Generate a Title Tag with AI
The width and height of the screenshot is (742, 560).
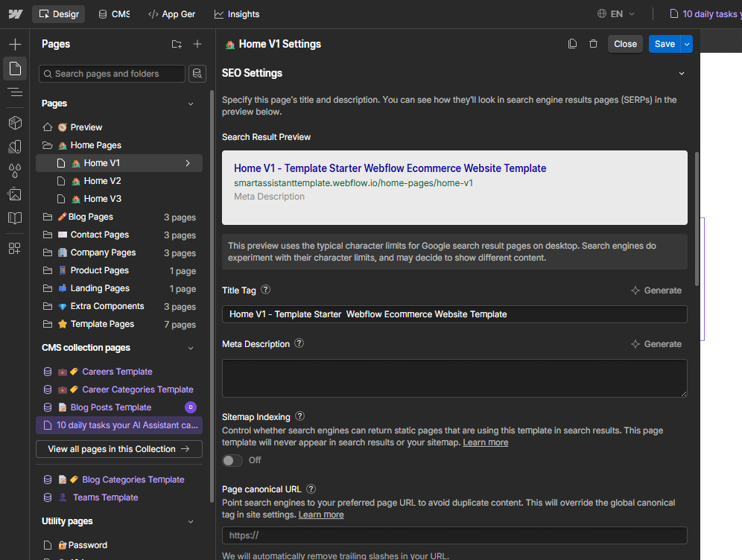pyautogui.click(x=656, y=290)
